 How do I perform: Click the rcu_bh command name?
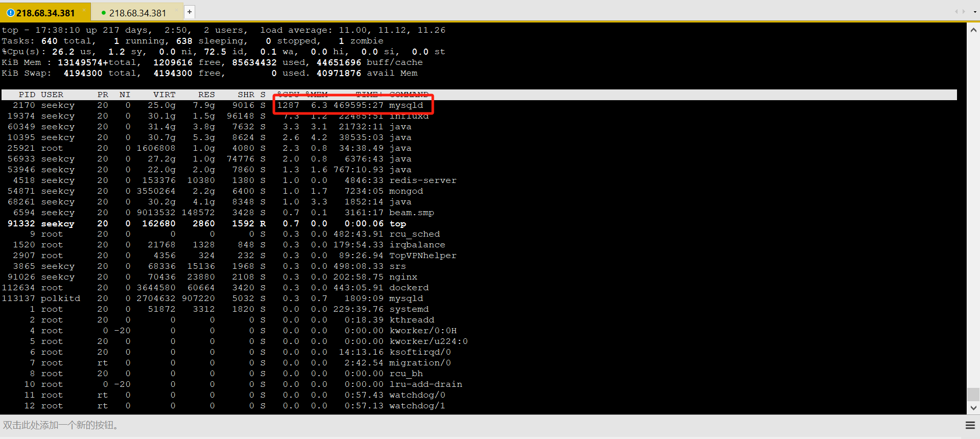point(406,374)
